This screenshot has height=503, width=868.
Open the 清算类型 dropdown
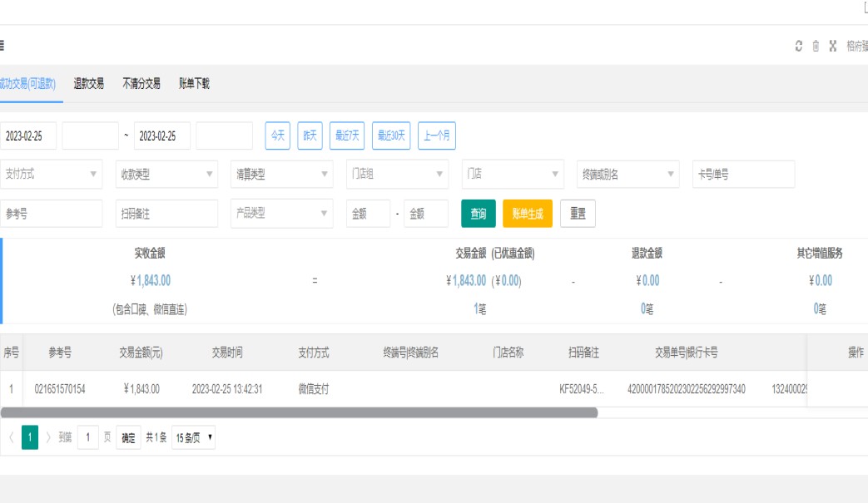pyautogui.click(x=282, y=175)
